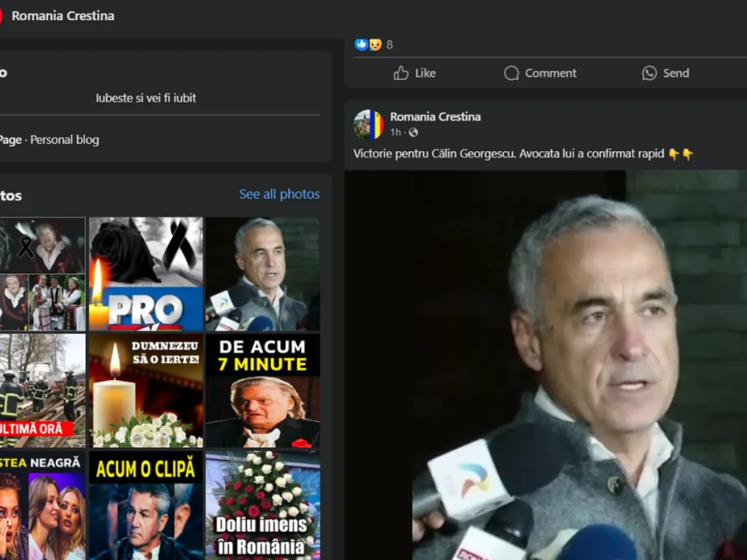Viewport: 747px width, 560px height.
Task: Click the reaction count 8
Action: coord(390,45)
